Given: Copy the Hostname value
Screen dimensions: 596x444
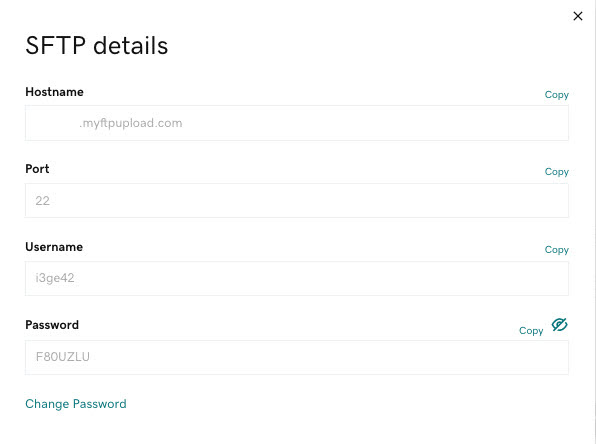Looking at the screenshot, I should click(x=556, y=95).
